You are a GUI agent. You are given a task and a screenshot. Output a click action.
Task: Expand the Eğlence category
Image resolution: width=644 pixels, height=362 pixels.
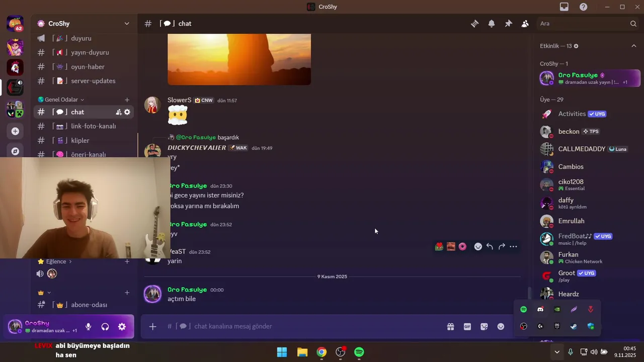coord(55,261)
